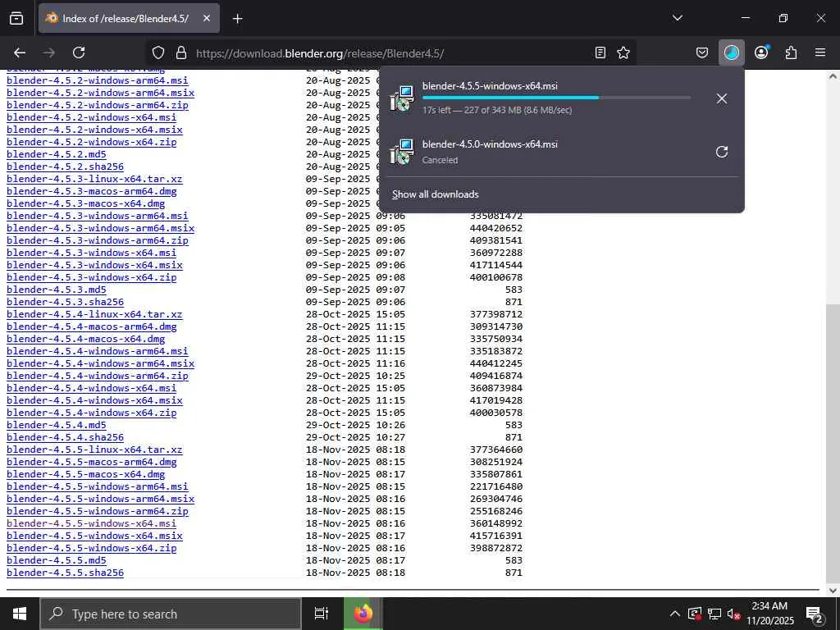Open the Pocket save icon
This screenshot has height=630, width=840.
(x=702, y=52)
